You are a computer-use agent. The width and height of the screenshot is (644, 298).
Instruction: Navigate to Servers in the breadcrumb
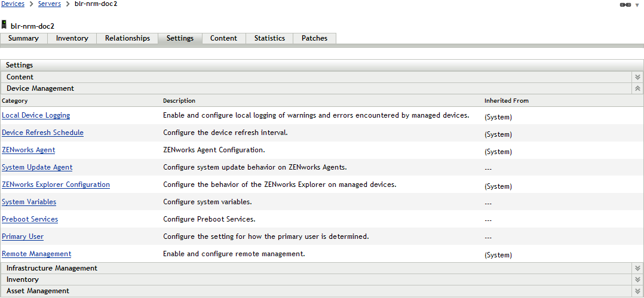click(x=50, y=4)
